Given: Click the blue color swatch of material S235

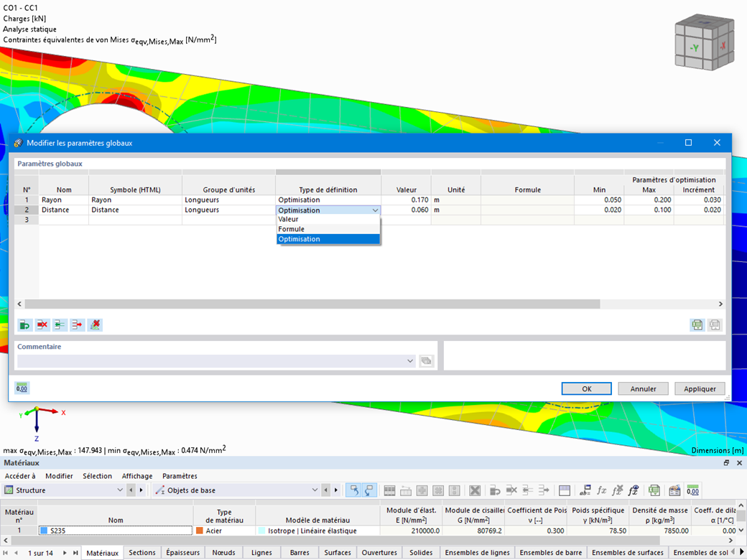Looking at the screenshot, I should click(45, 531).
